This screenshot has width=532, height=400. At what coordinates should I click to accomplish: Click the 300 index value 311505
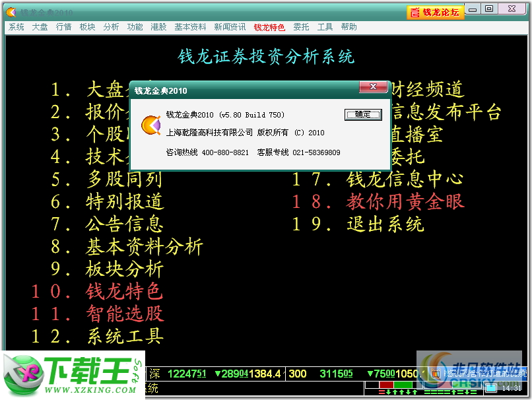coord(336,374)
